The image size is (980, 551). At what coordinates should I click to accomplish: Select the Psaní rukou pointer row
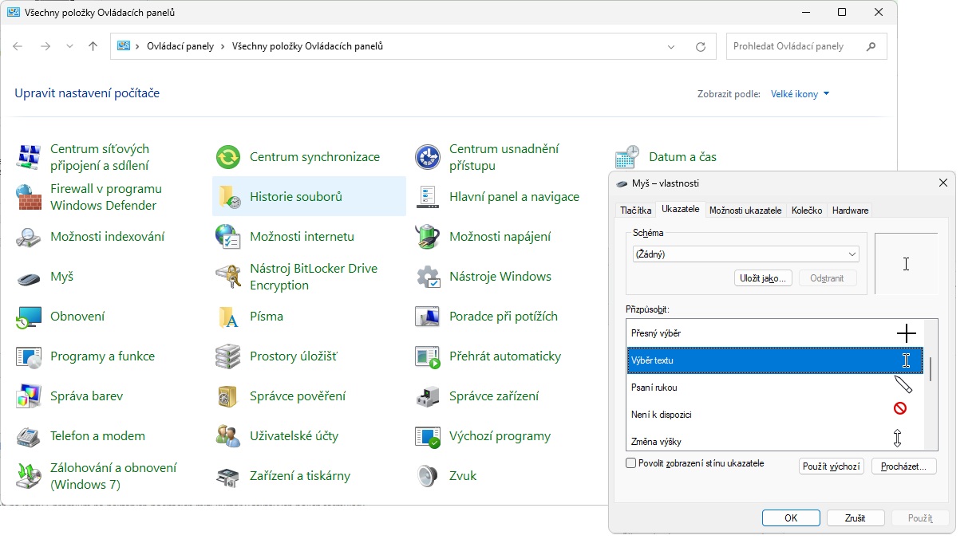coord(775,388)
